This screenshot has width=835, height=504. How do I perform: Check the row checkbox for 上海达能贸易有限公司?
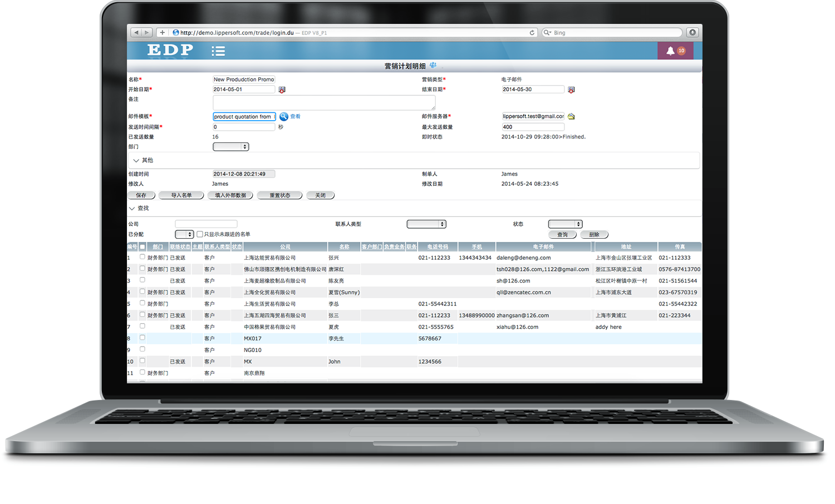pos(143,257)
